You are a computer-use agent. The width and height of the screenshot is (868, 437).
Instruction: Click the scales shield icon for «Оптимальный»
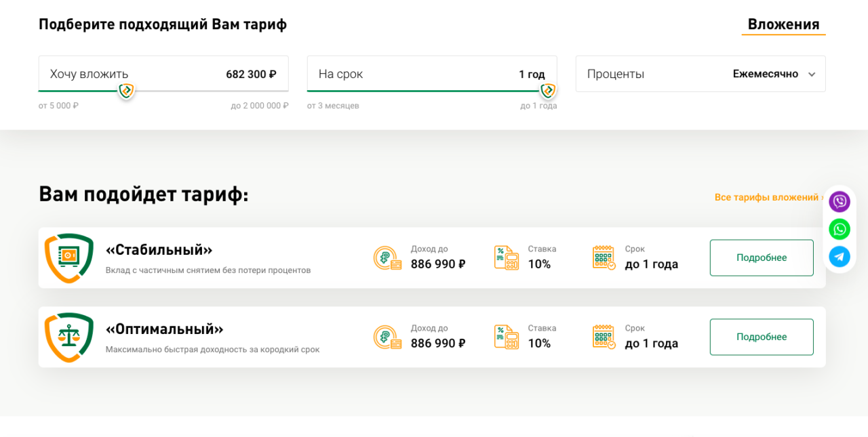coord(69,337)
